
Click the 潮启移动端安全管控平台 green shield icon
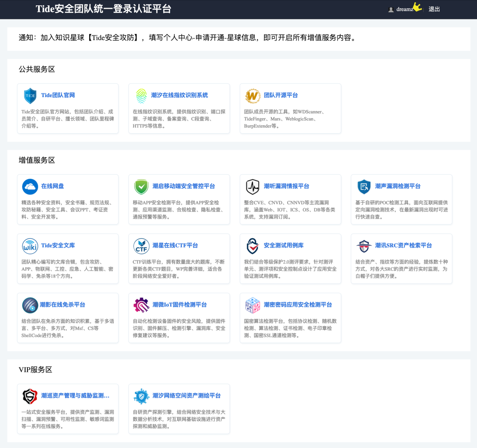pos(141,186)
